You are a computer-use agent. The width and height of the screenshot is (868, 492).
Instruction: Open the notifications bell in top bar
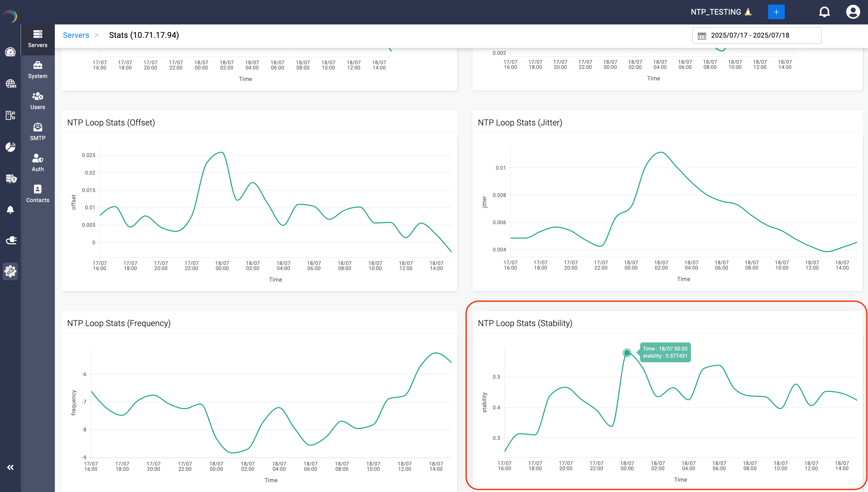pos(824,12)
